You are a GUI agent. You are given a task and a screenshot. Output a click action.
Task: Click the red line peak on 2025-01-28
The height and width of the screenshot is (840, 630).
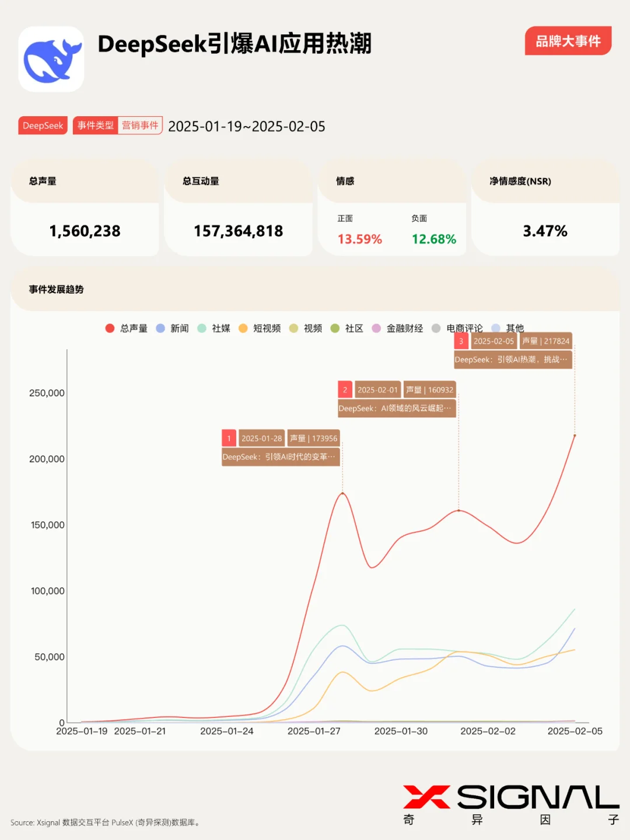pyautogui.click(x=342, y=493)
